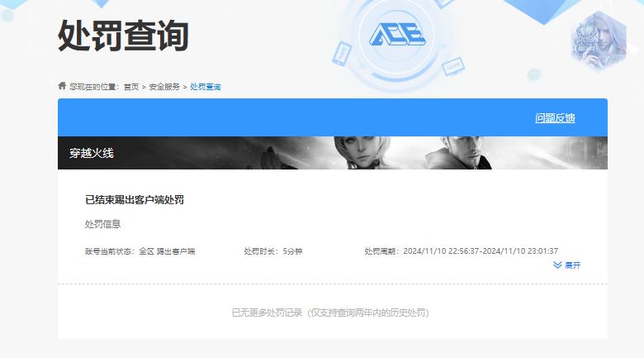644x358 pixels.
Task: Click the male character in banner
Action: pos(461,153)
